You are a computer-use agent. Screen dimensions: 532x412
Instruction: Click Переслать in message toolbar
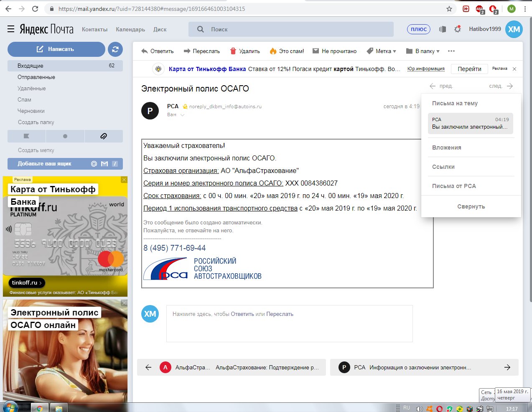(x=202, y=51)
